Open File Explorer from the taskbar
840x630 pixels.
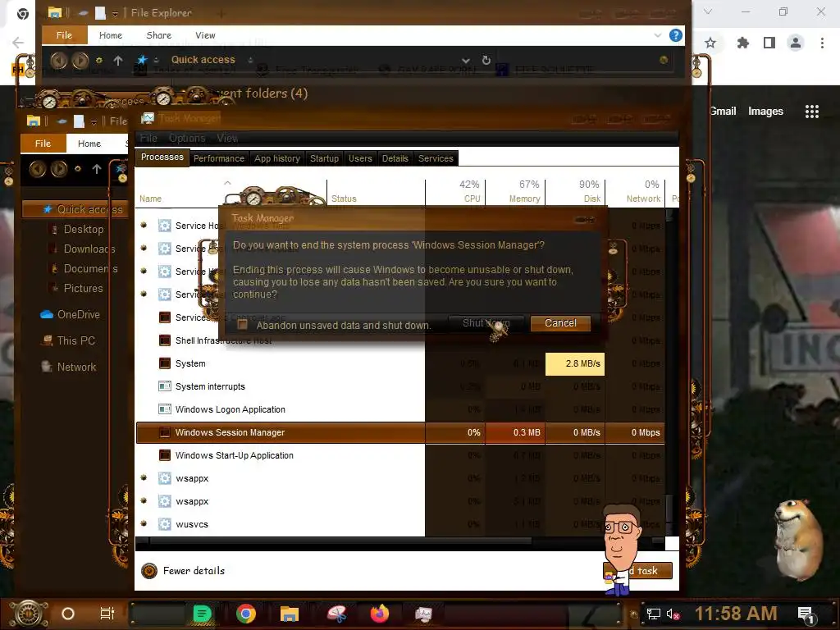coord(290,614)
